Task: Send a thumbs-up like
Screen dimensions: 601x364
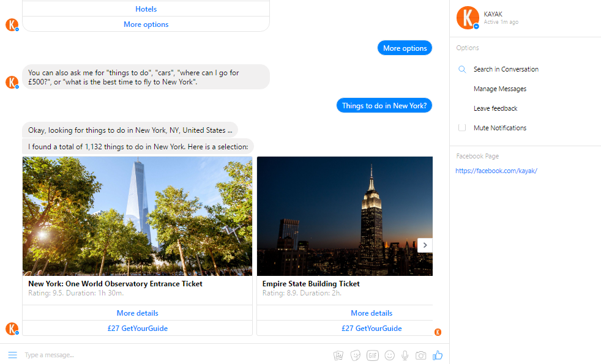Action: click(x=438, y=355)
